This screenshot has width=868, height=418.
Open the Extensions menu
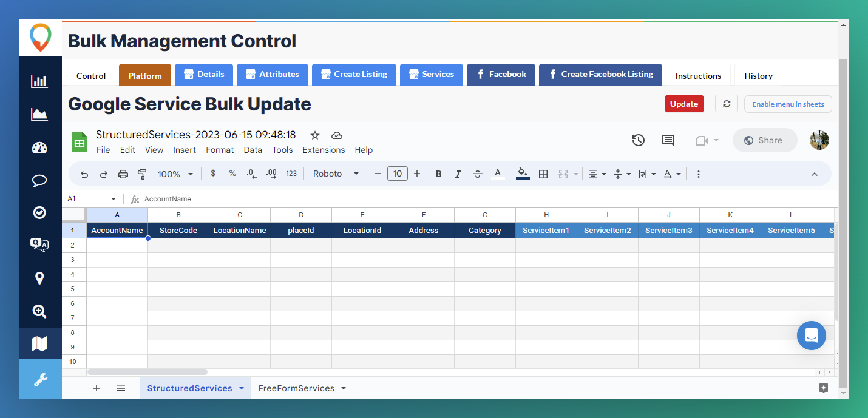[x=324, y=150]
